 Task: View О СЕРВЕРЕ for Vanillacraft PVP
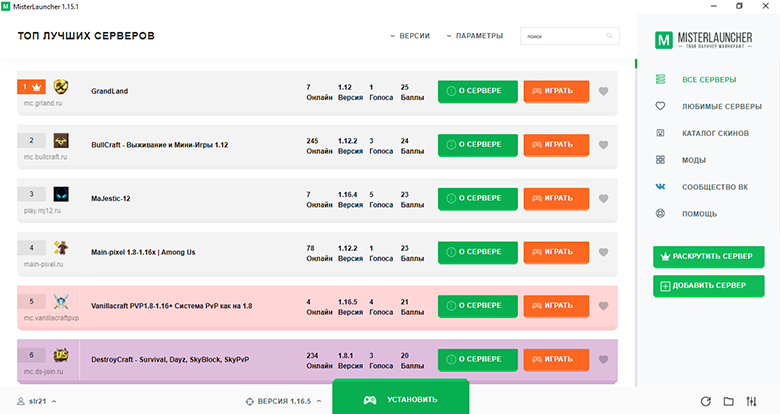click(x=478, y=306)
